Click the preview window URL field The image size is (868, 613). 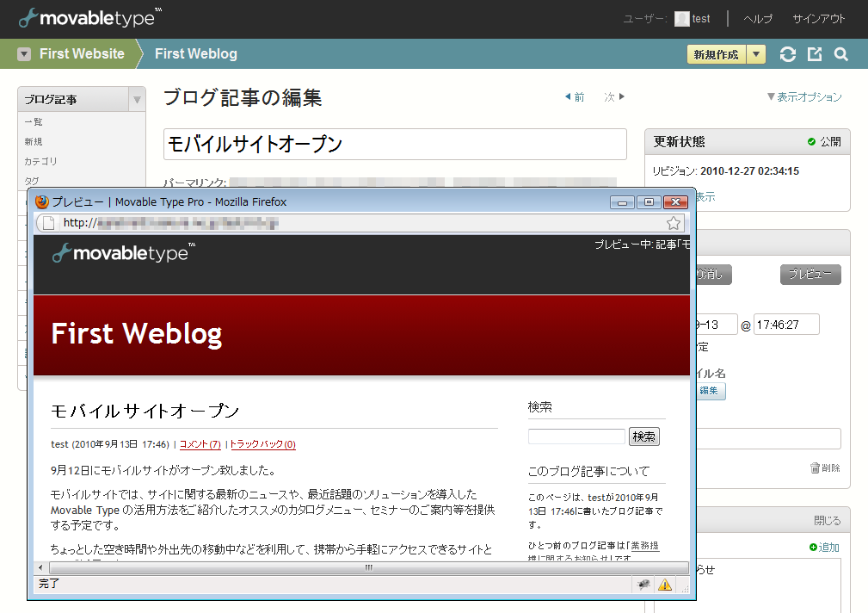(360, 223)
